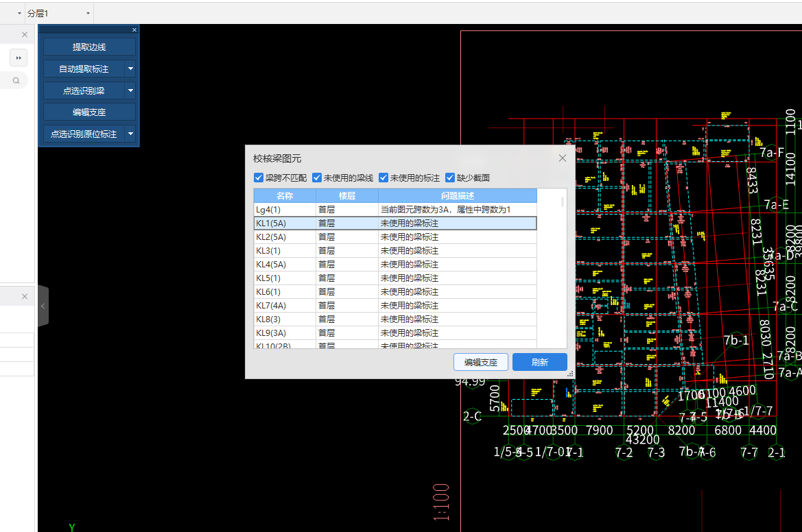Close the 校核梁图元 dialog
The height and width of the screenshot is (532, 802).
pos(563,158)
